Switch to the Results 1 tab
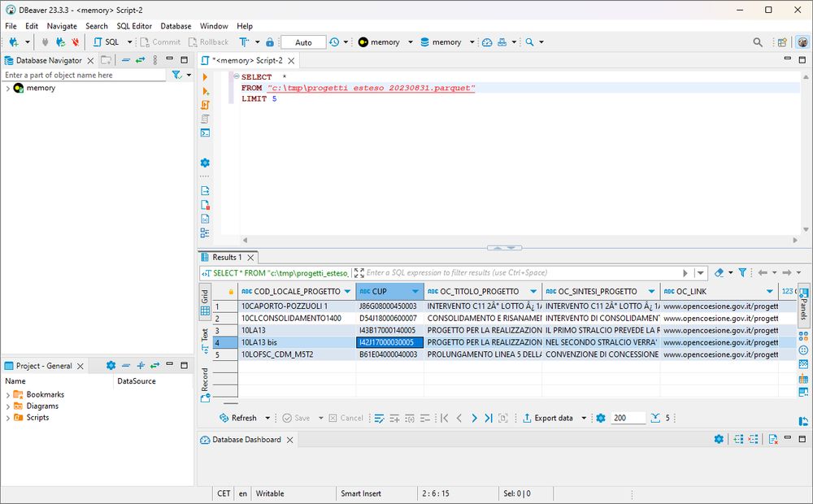 [x=227, y=257]
